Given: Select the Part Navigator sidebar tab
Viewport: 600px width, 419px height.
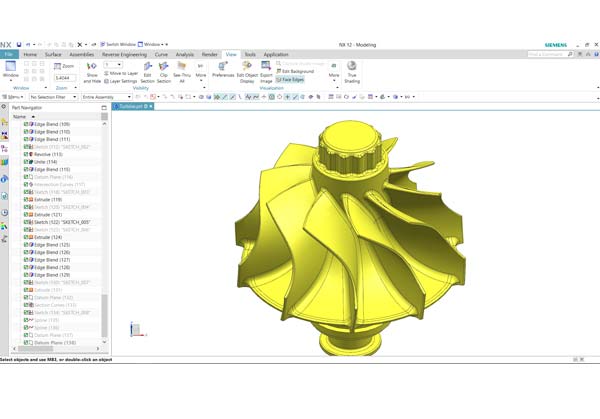Looking at the screenshot, I should (x=4, y=148).
